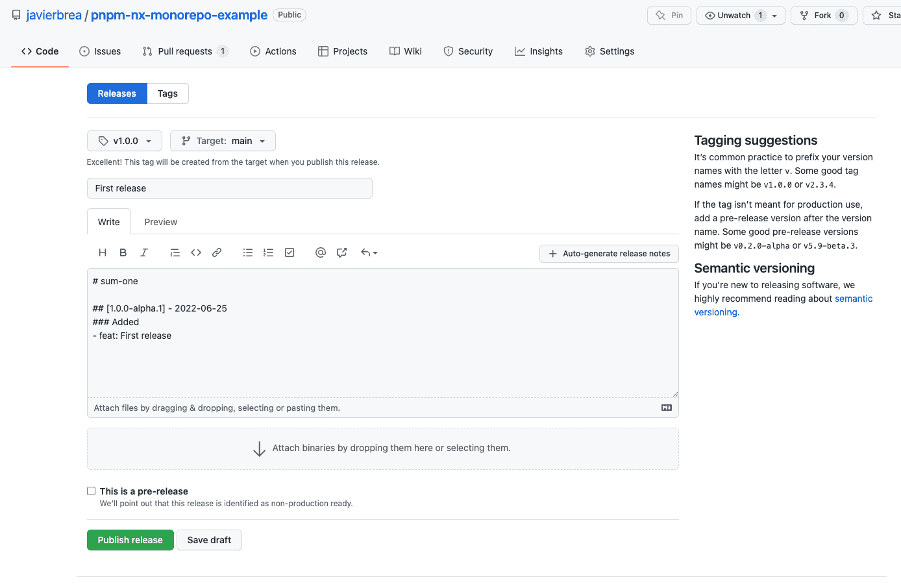Switch to the Preview tab
This screenshot has height=588, width=901.
pyautogui.click(x=161, y=222)
